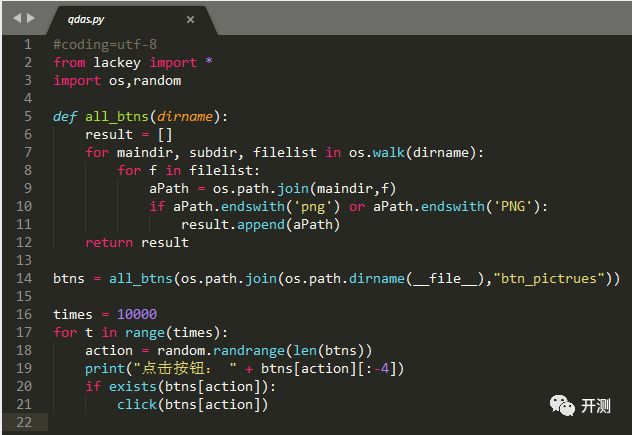The image size is (632, 435).
Task: Click the 'PNG' string on line 10
Action: tap(512, 206)
